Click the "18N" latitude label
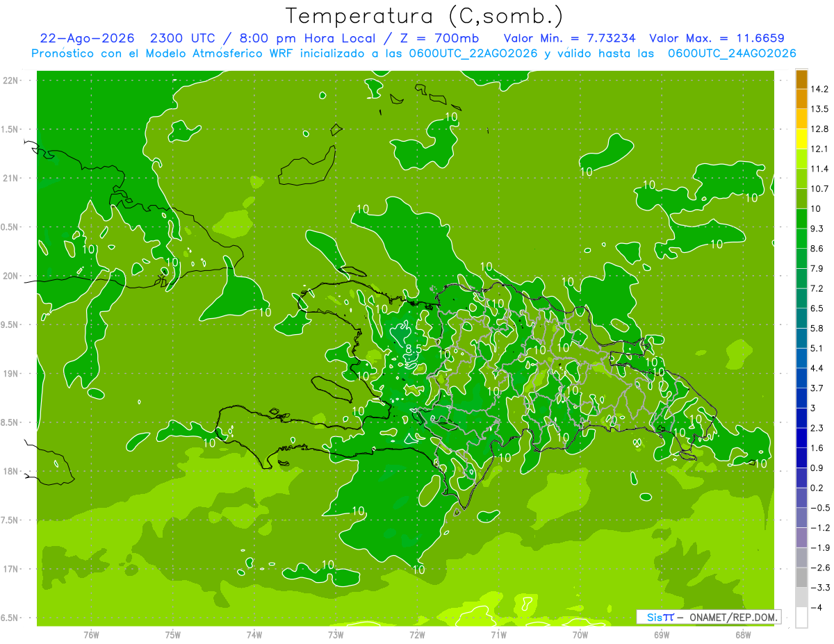 pyautogui.click(x=10, y=471)
